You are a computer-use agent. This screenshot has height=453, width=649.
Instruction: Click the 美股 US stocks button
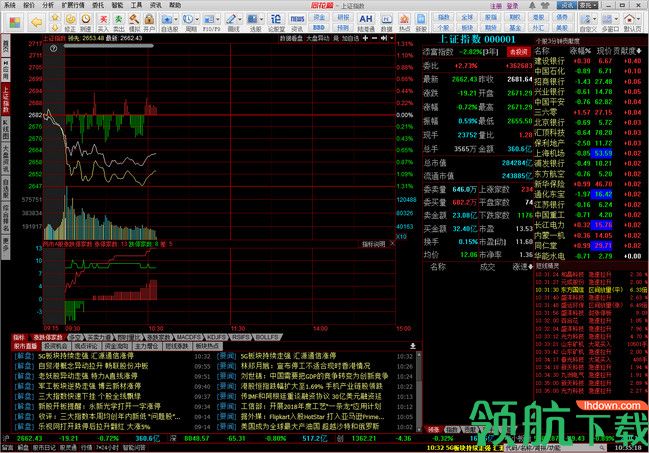point(562,27)
